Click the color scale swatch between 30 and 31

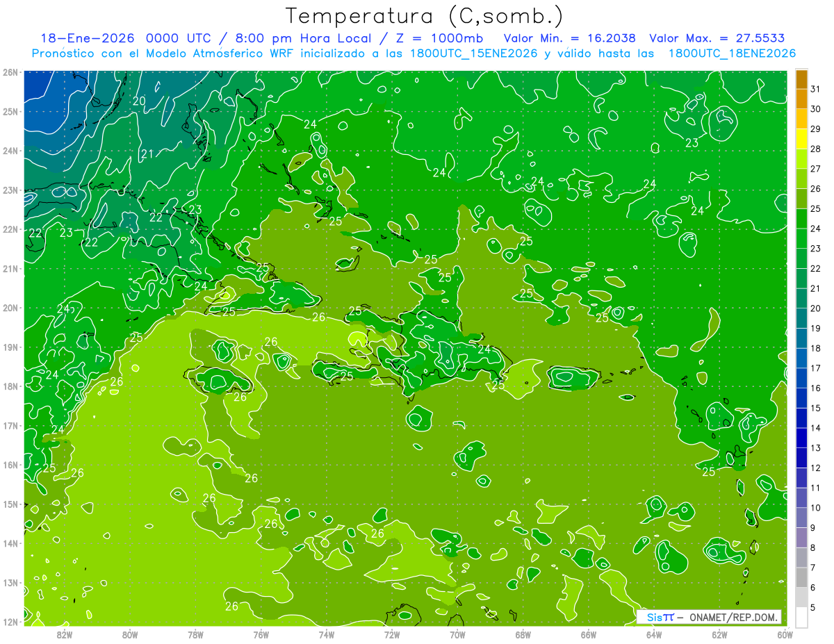801,99
